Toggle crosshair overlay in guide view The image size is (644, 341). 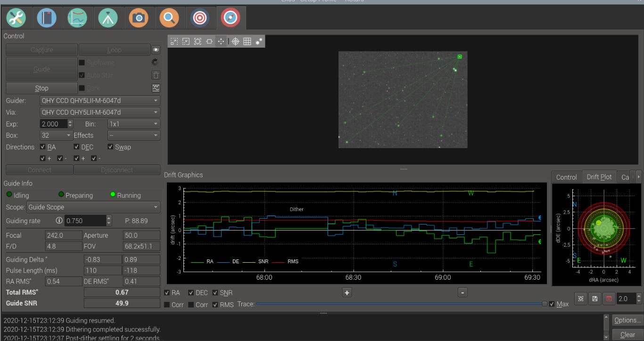tap(236, 42)
